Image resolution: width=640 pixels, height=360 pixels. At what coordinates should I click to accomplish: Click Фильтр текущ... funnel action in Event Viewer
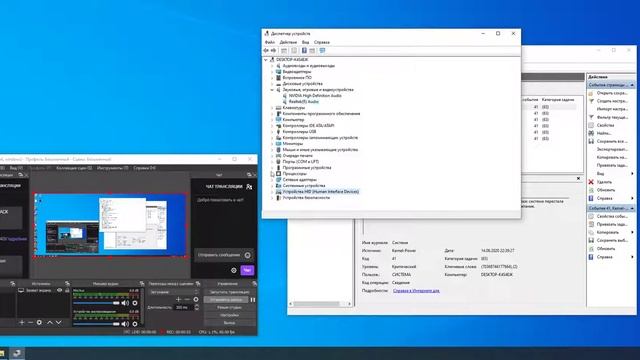pos(591,117)
